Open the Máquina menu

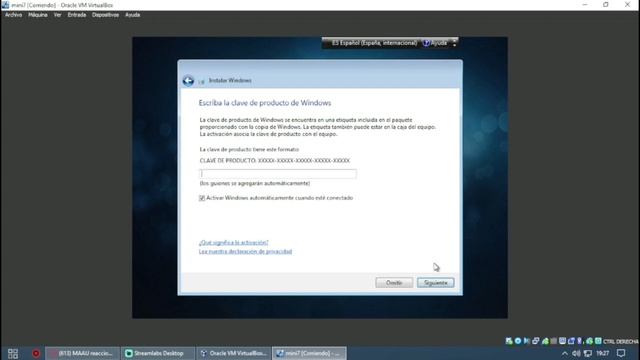pos(38,15)
